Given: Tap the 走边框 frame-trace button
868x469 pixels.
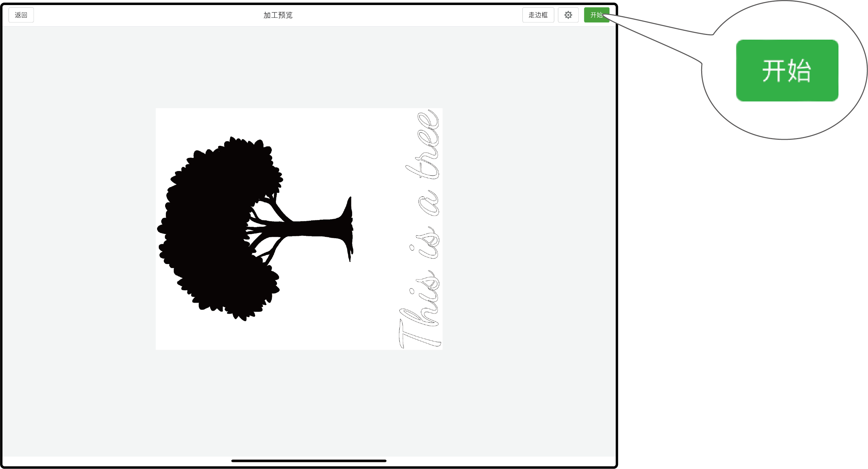Looking at the screenshot, I should (x=538, y=15).
